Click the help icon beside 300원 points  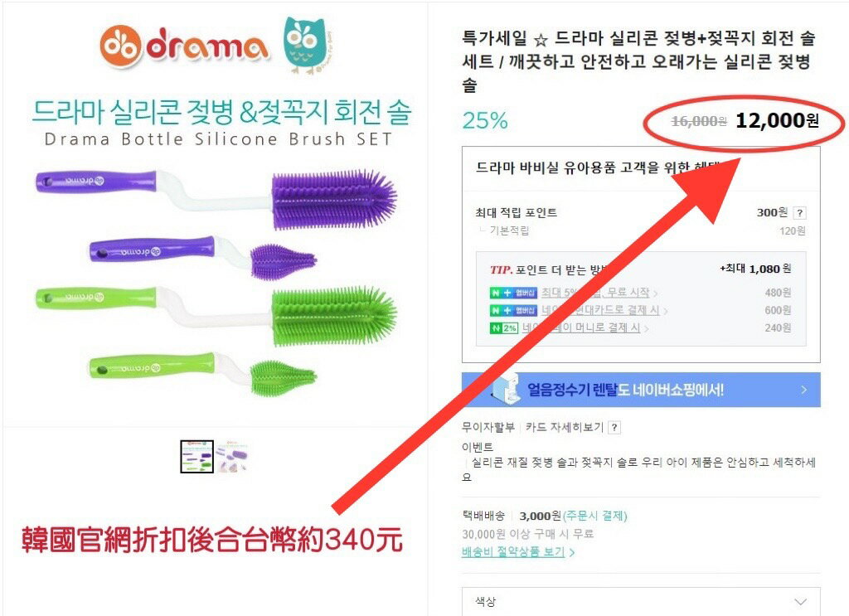(800, 213)
